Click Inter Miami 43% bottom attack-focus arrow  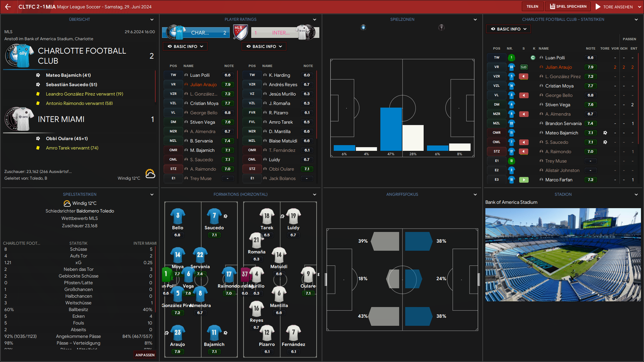[385, 316]
